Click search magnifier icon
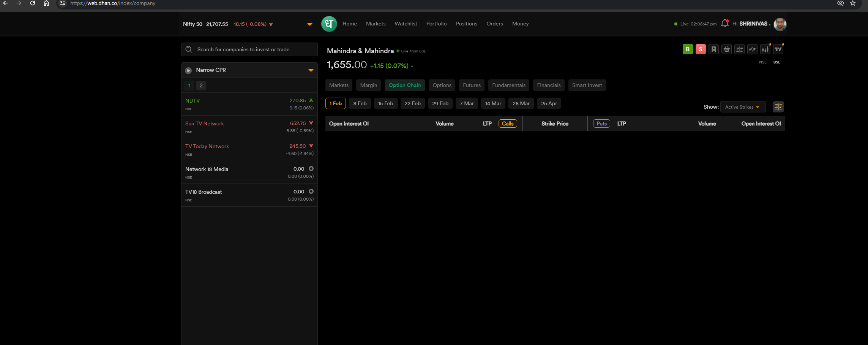The image size is (868, 345). (189, 49)
